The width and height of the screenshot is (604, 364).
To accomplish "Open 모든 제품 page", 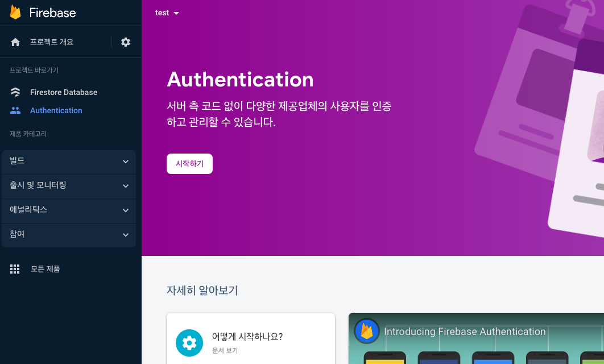I will click(45, 269).
